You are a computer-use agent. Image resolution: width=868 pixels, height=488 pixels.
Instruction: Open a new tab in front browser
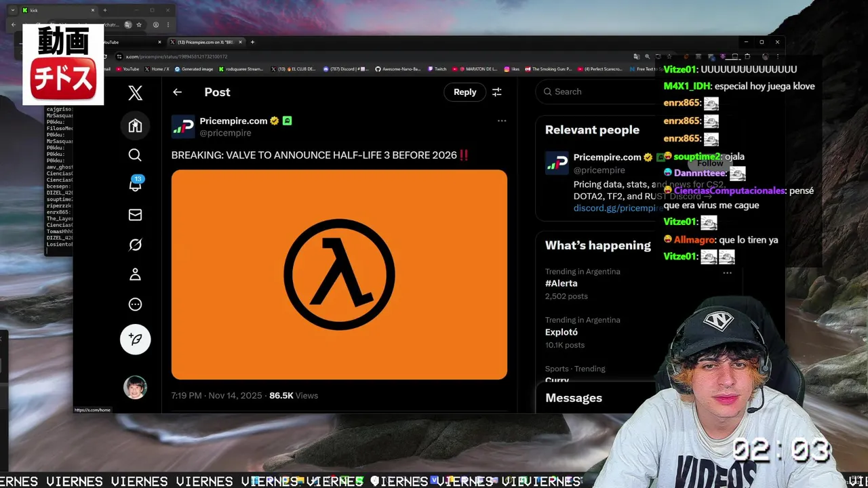point(252,42)
